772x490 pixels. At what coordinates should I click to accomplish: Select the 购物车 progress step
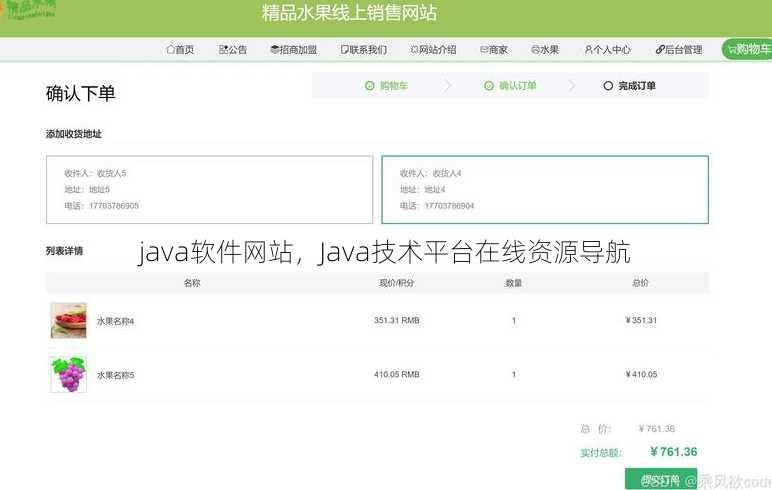(x=386, y=86)
